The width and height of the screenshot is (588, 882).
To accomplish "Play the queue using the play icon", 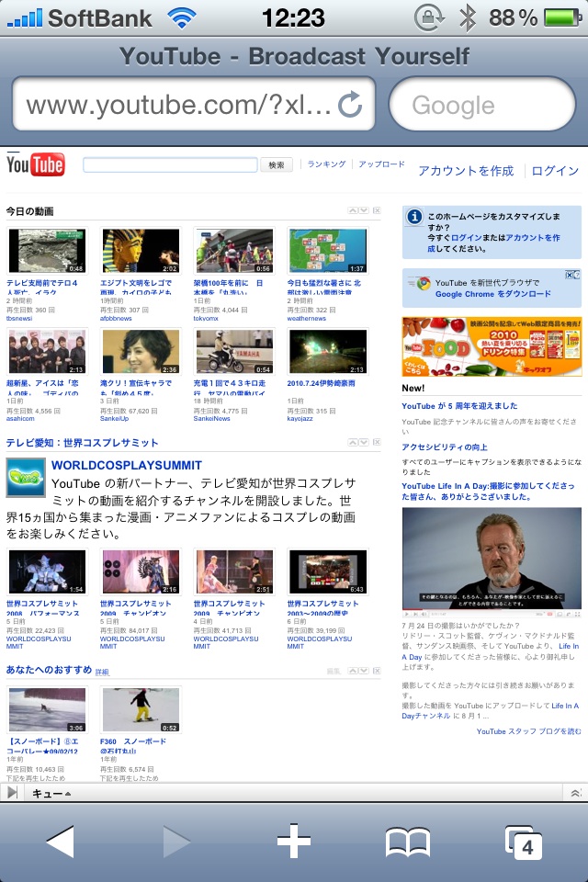I will click(x=12, y=793).
